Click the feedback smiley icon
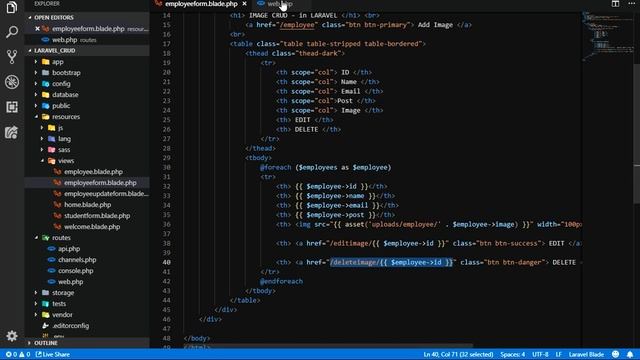The height and width of the screenshot is (360, 640). click(x=616, y=354)
